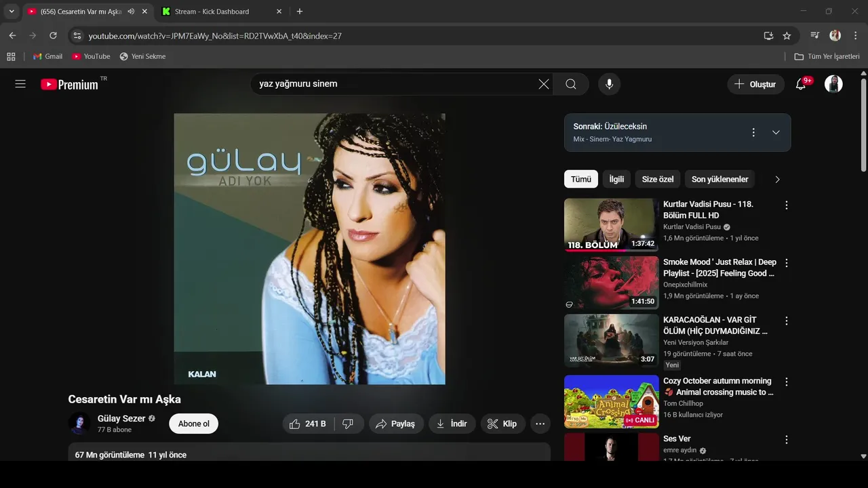868x488 pixels.
Task: Close the Kick Dashboard tab
Action: tap(279, 12)
